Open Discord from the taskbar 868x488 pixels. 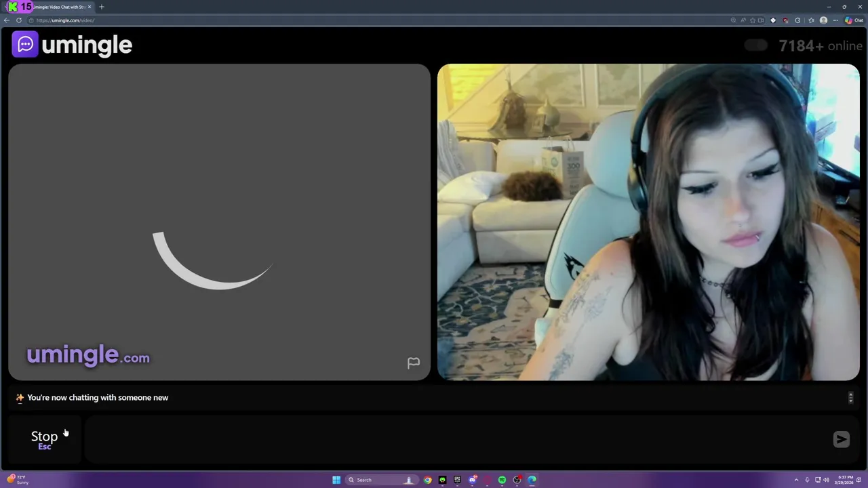[x=473, y=480]
